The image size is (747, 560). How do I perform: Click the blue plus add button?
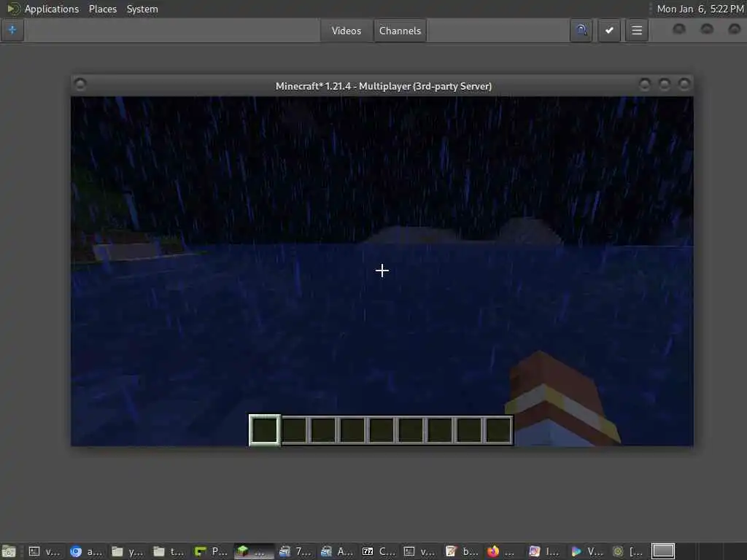pyautogui.click(x=12, y=31)
